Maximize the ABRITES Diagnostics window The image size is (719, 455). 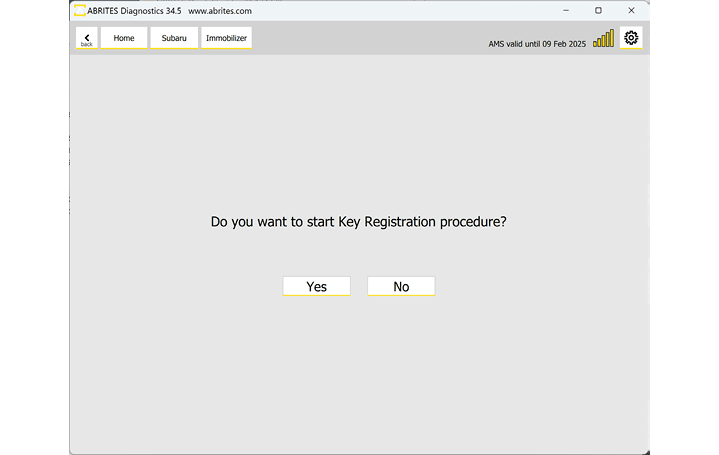click(598, 10)
